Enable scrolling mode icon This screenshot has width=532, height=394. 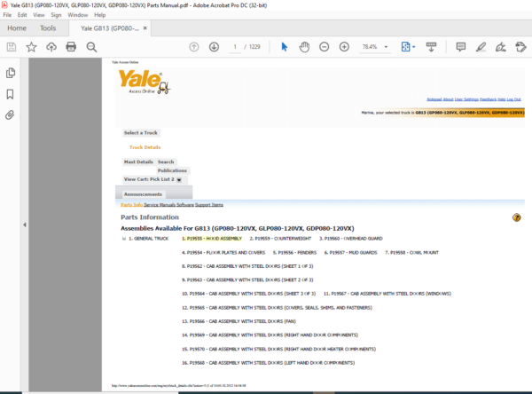(431, 47)
